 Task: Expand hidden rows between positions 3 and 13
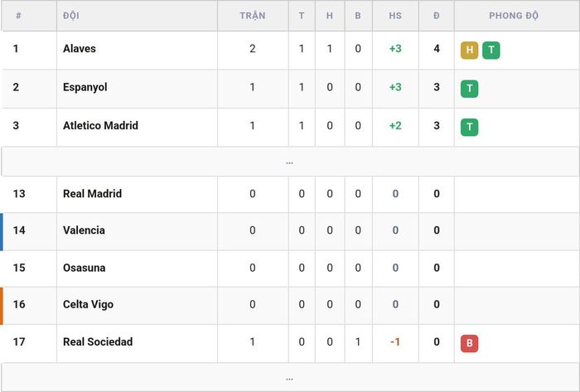point(290,162)
